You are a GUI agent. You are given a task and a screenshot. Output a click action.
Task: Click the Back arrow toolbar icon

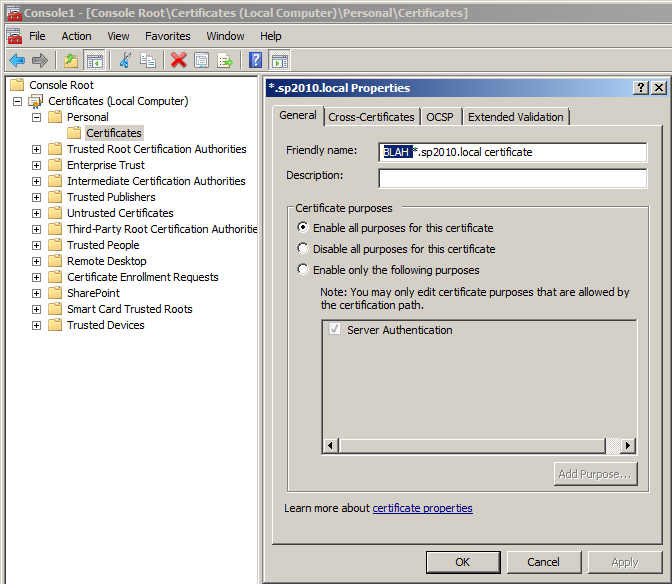17,60
